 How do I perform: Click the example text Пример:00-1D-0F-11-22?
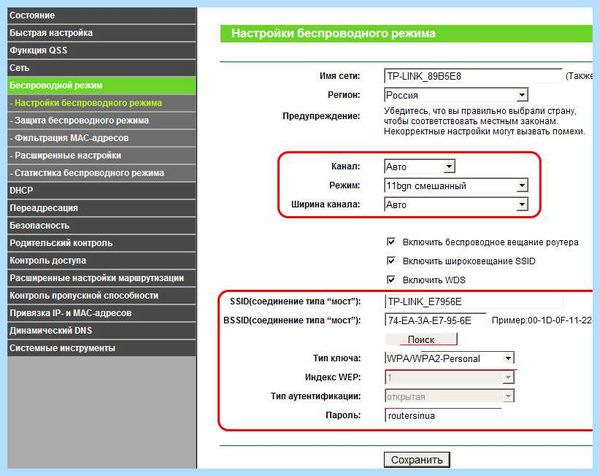pyautogui.click(x=541, y=320)
